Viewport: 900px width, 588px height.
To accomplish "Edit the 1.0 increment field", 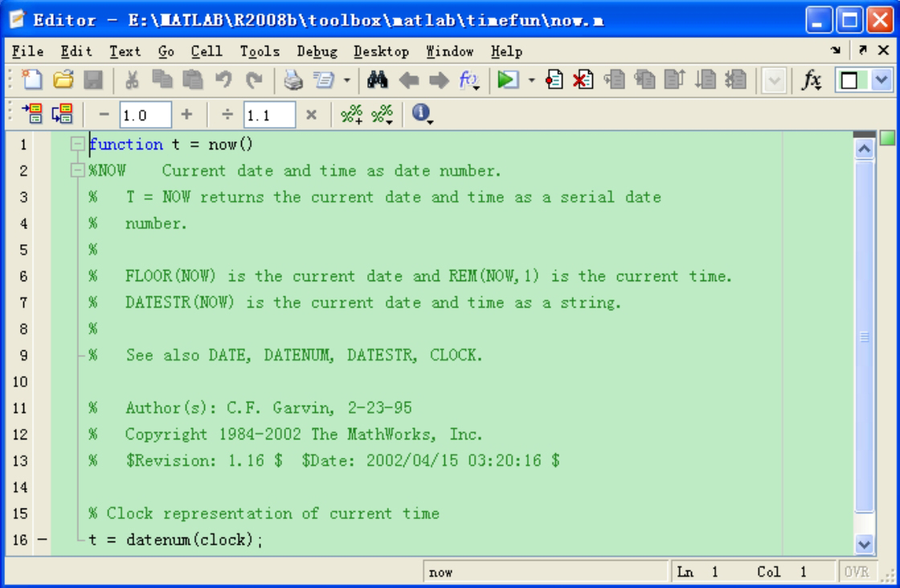I will click(x=145, y=115).
